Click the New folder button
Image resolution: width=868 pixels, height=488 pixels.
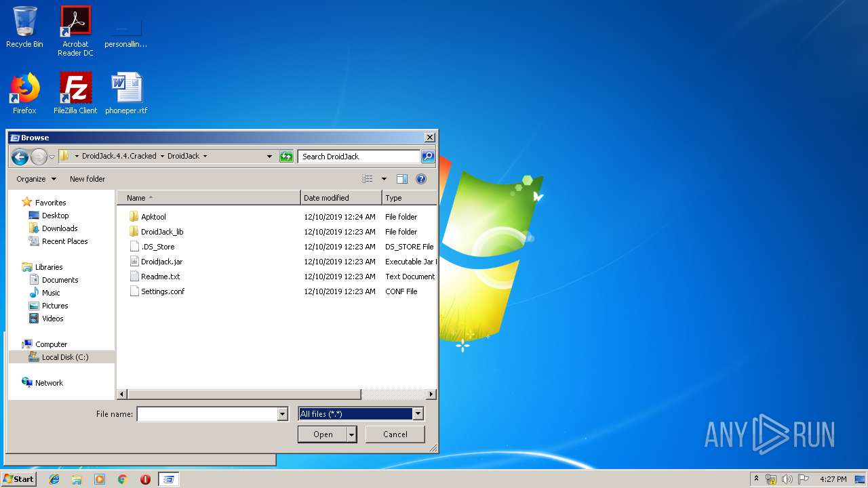87,179
